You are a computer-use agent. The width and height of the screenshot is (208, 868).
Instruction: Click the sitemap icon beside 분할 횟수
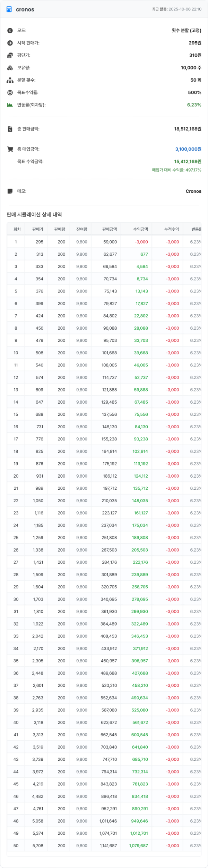[10, 80]
